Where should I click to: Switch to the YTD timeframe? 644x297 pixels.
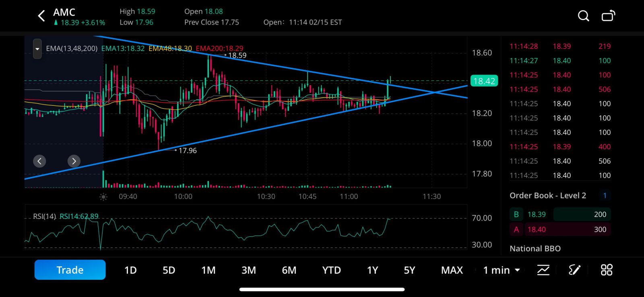(331, 270)
